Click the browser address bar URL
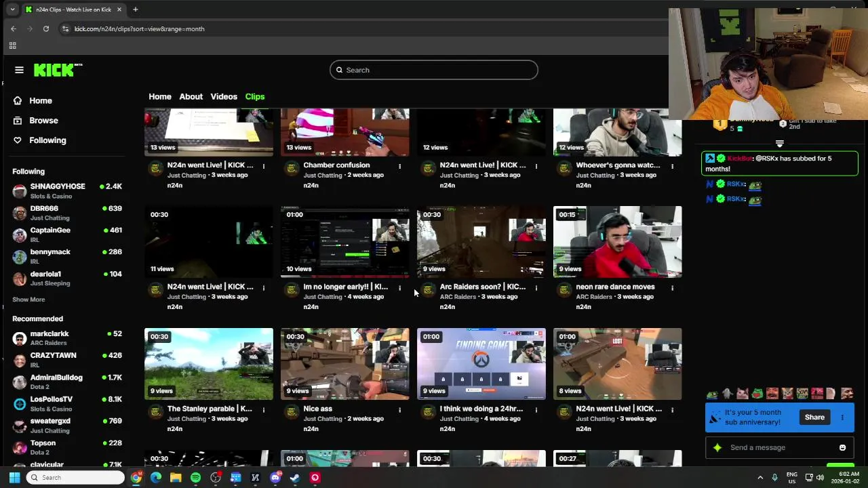868x488 pixels. tap(139, 29)
